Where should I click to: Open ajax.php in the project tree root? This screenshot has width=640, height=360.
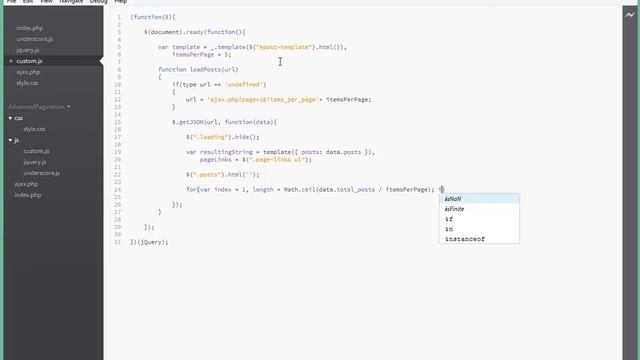(26, 184)
